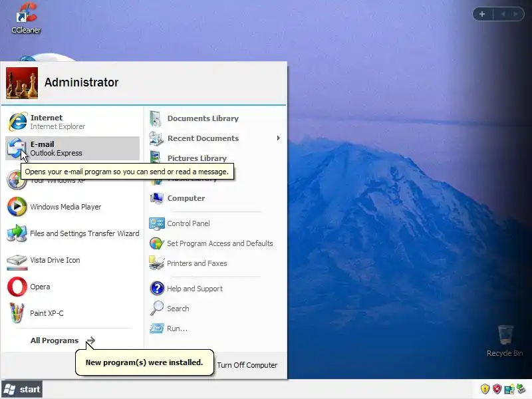Click the yellow warning shield tray icon
Image resolution: width=532 pixels, height=399 pixels.
coord(485,389)
